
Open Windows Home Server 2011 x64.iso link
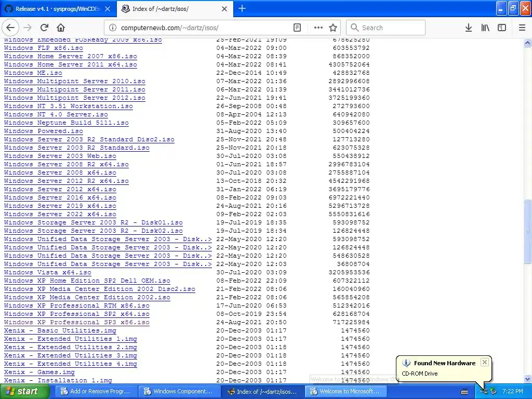tap(71, 64)
